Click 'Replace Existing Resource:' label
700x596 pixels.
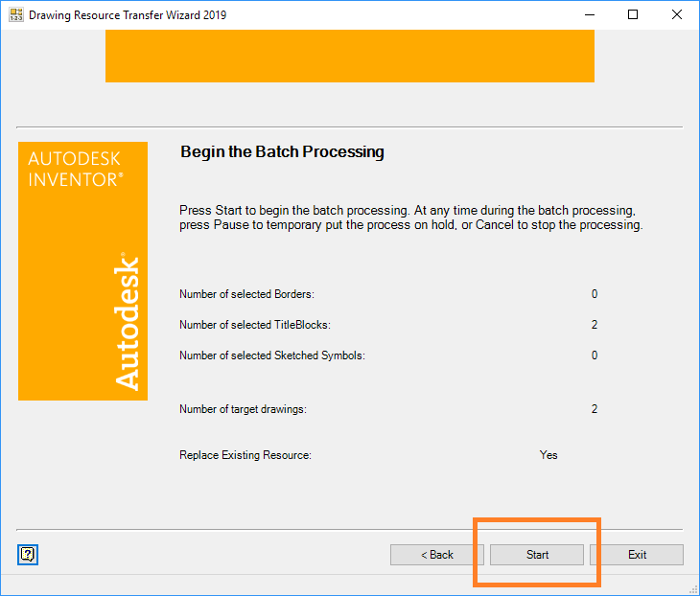coord(245,455)
